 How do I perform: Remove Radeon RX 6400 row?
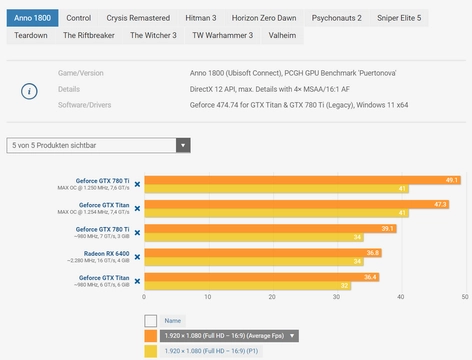(137, 257)
